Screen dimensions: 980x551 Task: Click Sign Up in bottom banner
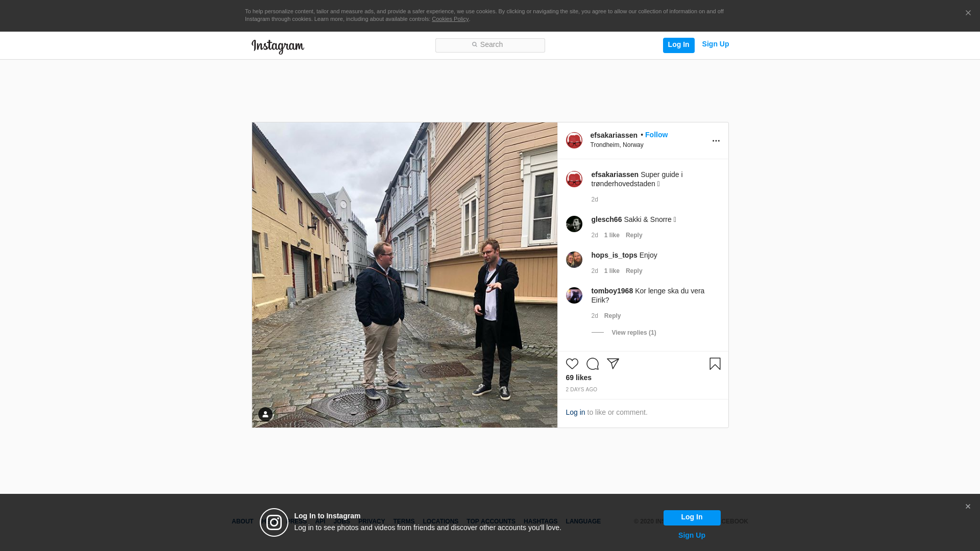(x=692, y=535)
